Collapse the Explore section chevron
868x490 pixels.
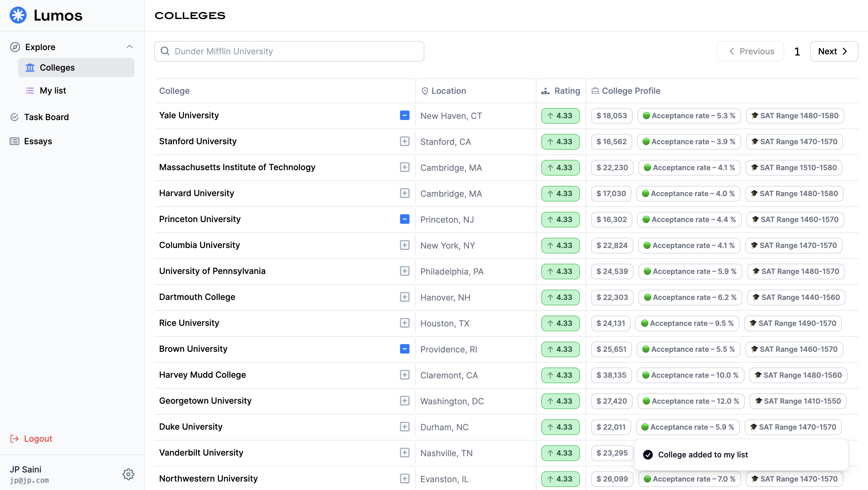(129, 47)
